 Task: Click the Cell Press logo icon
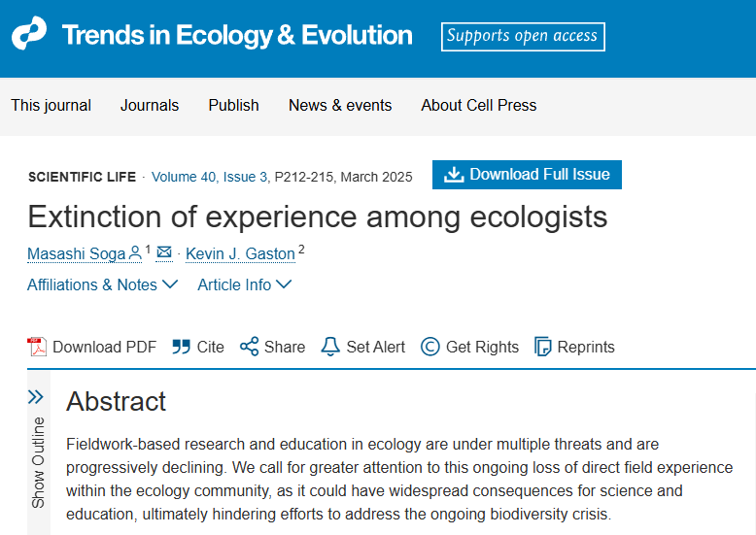[29, 35]
